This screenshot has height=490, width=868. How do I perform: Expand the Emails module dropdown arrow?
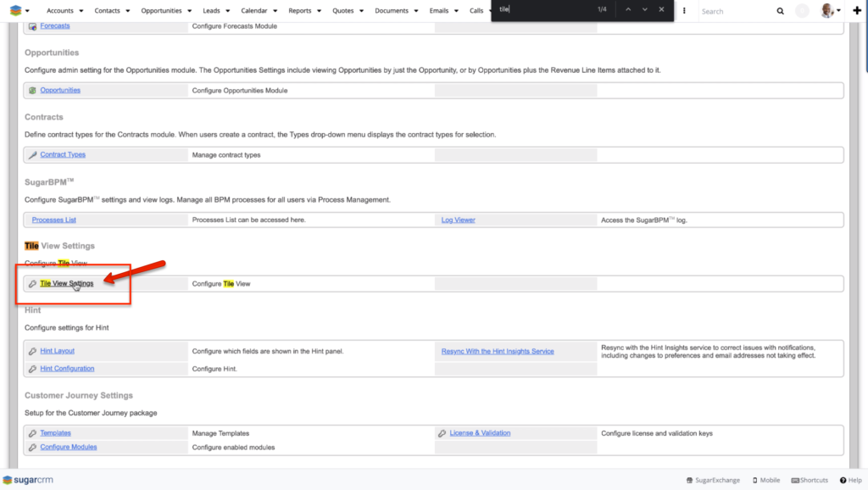click(456, 11)
